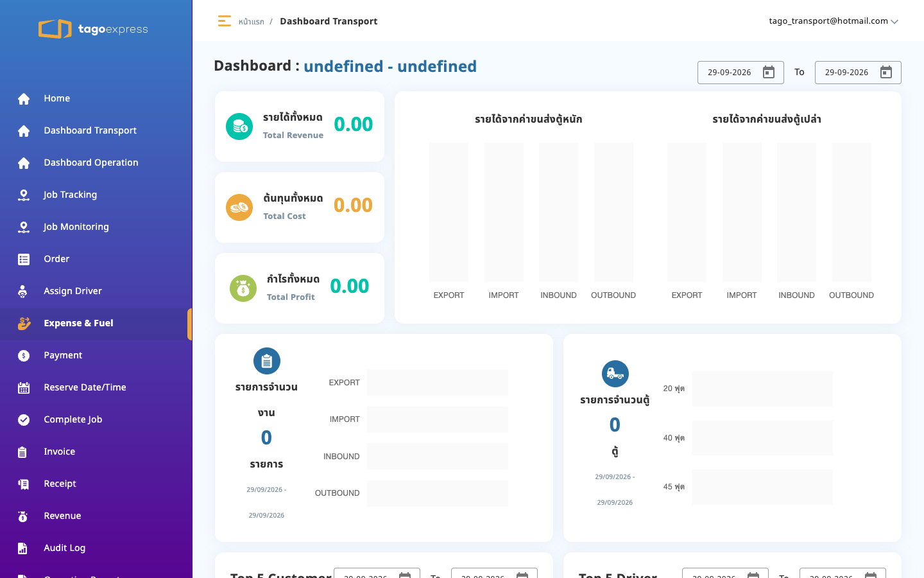Click the Total Revenue coins icon
Viewport: 924px width, 578px height.
pos(239,127)
